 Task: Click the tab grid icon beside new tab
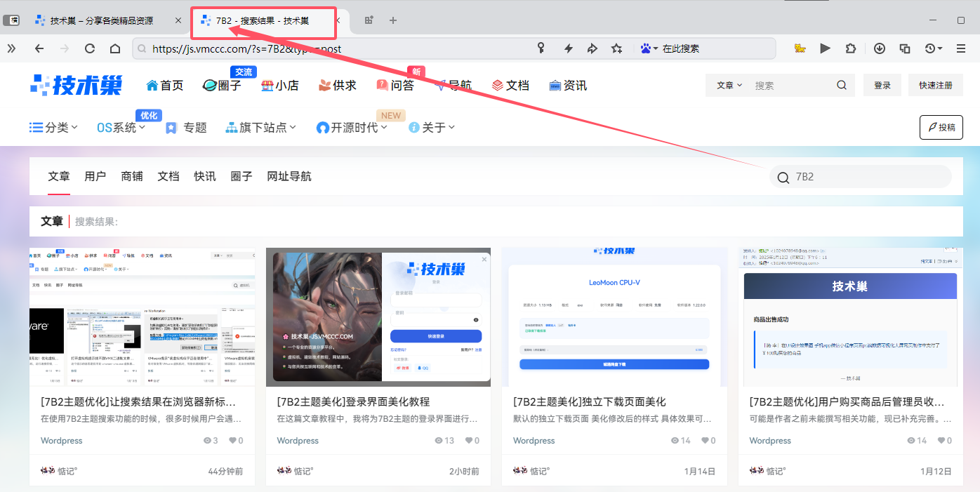[x=369, y=20]
